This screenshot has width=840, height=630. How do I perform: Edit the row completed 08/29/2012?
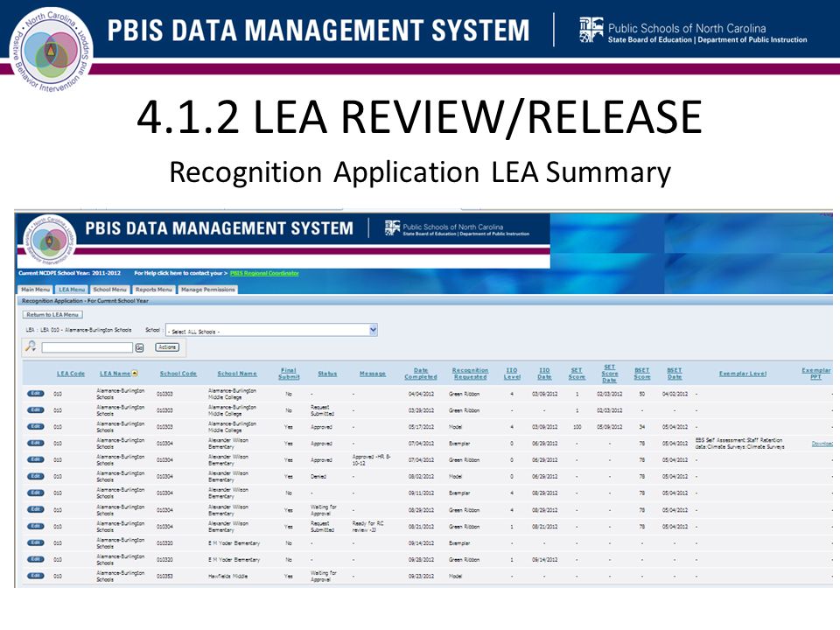(x=35, y=509)
